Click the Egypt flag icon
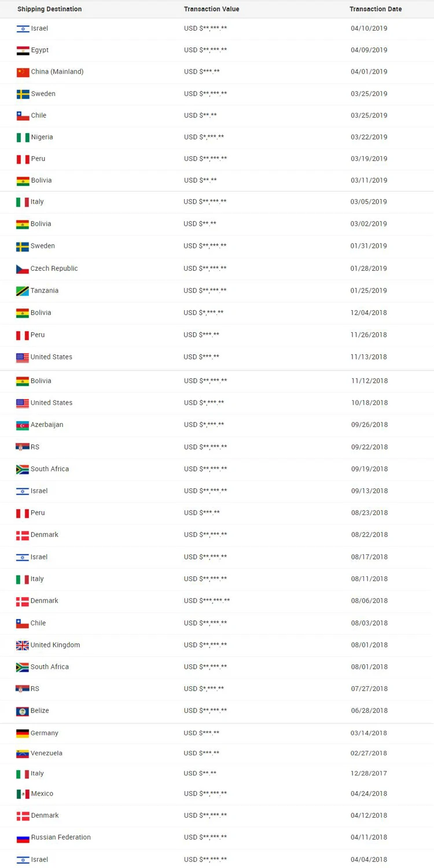The width and height of the screenshot is (434, 868). 23,50
